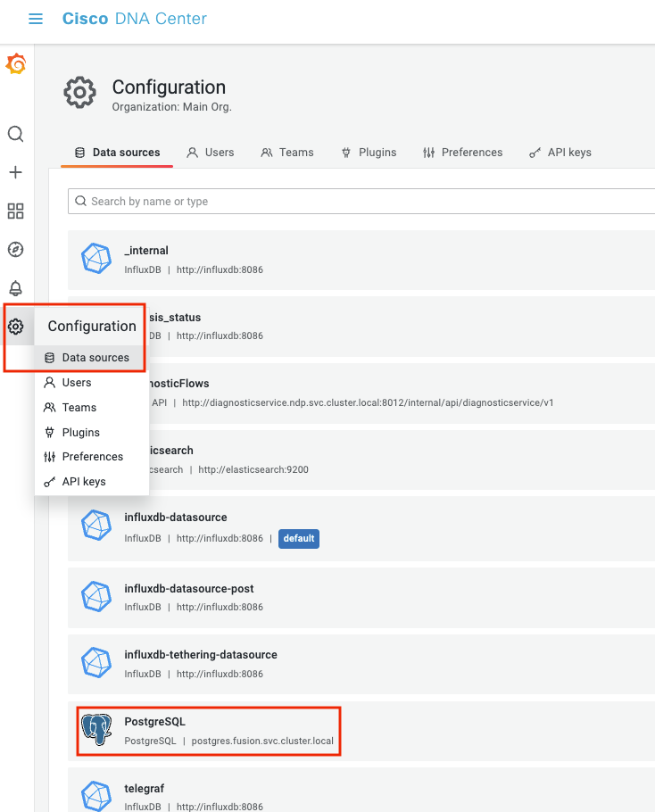Open the sidebar search icon
This screenshot has width=655, height=812.
(15, 134)
